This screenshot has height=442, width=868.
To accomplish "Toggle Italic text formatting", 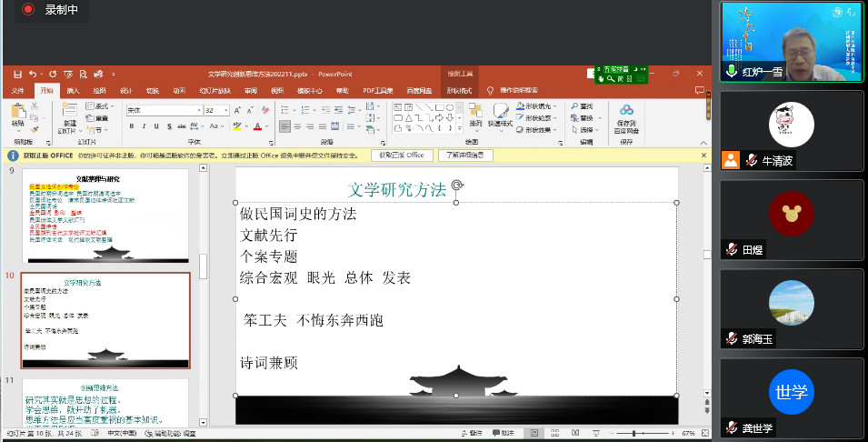I will click(144, 126).
